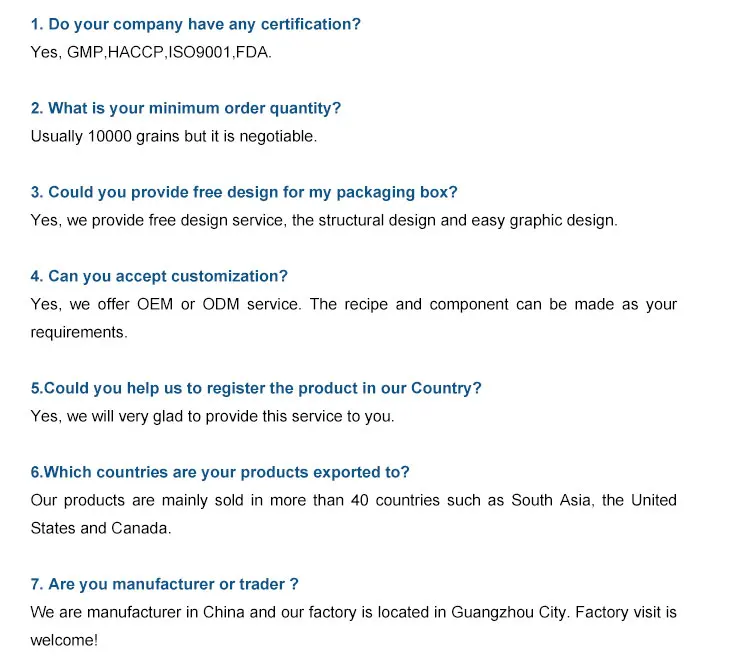This screenshot has width=750, height=661.
Task: Select the answer 'Yes, GMP,HACCP,ISO9001,FDA.'
Action: point(151,52)
